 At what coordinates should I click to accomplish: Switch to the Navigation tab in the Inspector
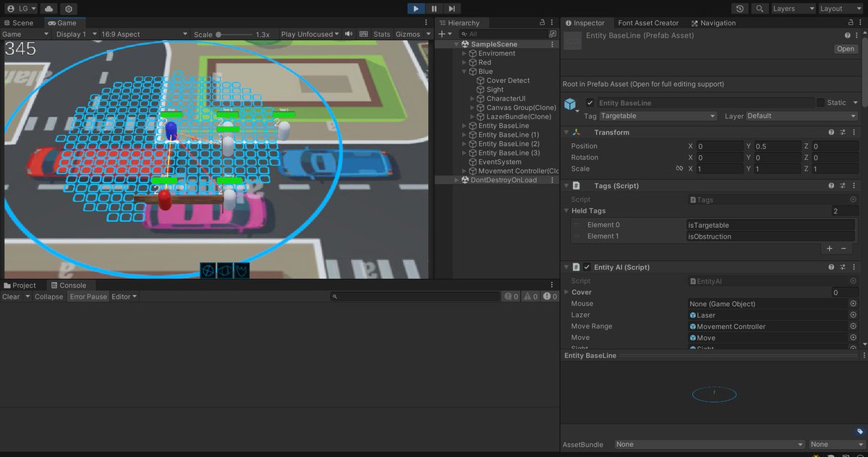pos(712,22)
